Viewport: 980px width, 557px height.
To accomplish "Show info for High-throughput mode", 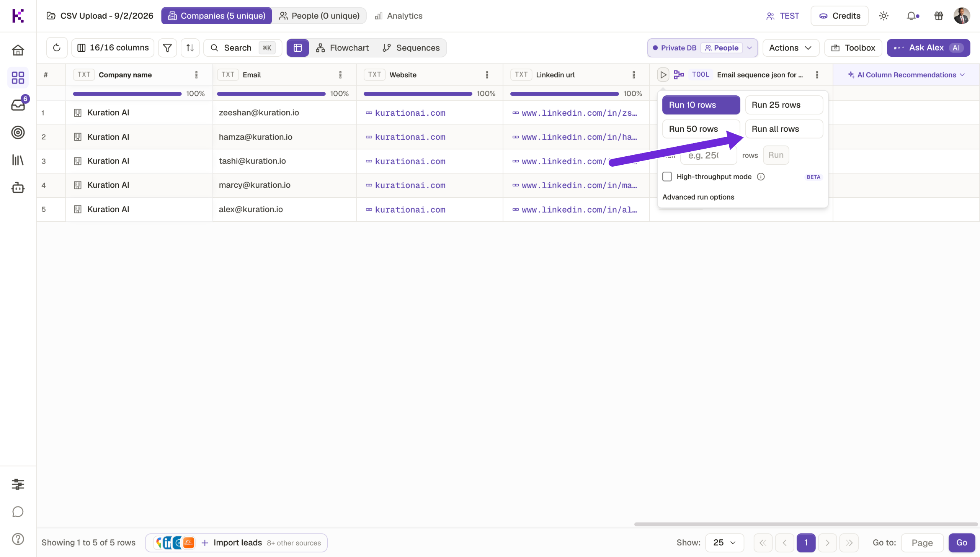I will coord(761,177).
